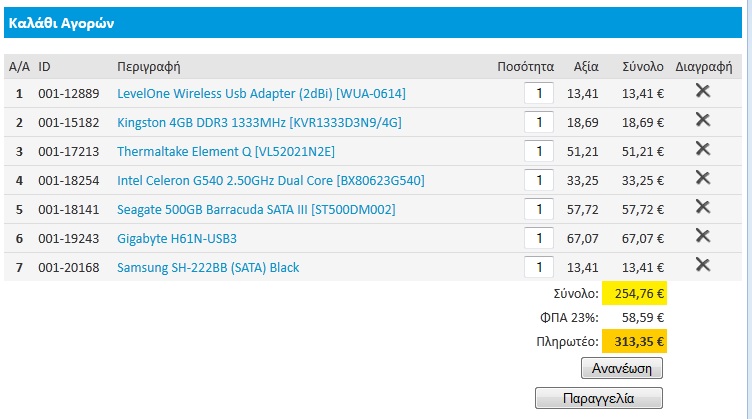Click product ID 001-18141
Viewport: 752px width, 419px height.
click(x=69, y=210)
